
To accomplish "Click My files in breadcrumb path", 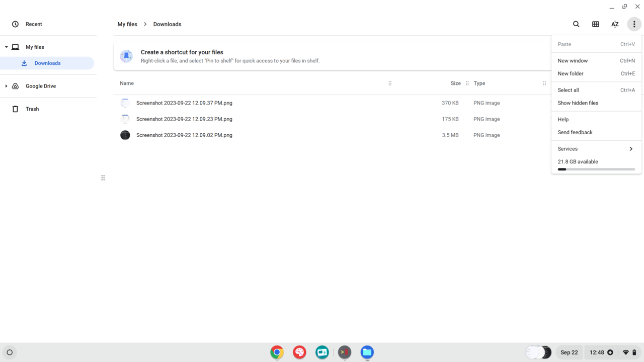I will (x=127, y=24).
